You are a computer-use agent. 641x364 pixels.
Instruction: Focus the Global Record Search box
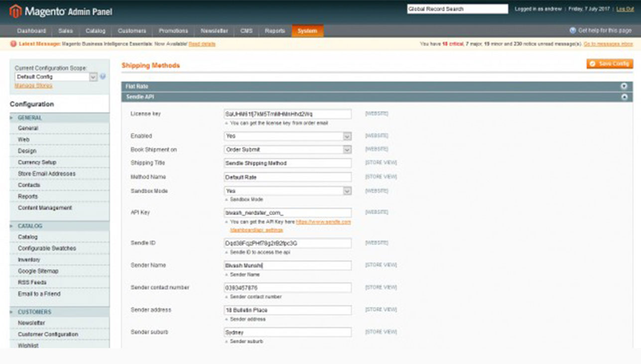click(x=457, y=9)
